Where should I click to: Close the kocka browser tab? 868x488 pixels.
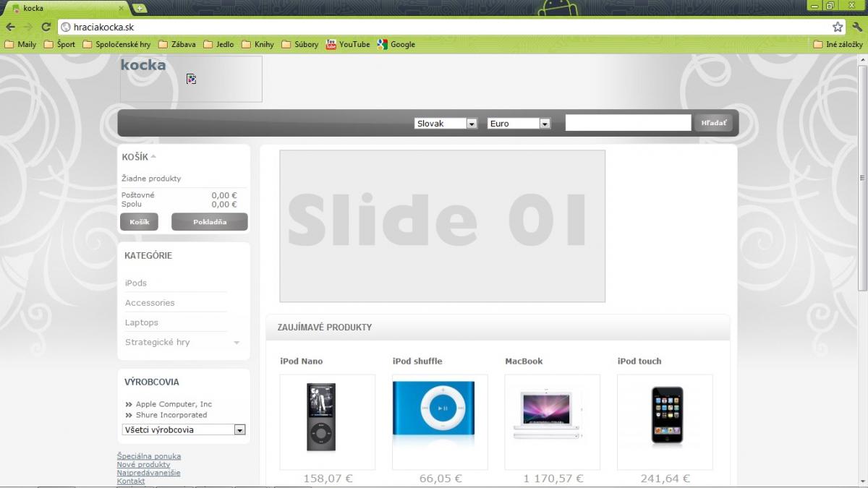point(122,9)
